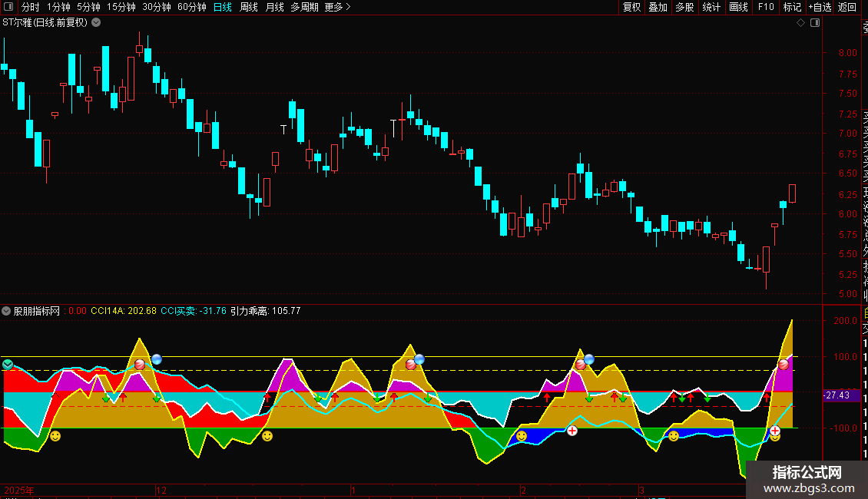Open the F10 company info
868x499 pixels.
(766, 7)
